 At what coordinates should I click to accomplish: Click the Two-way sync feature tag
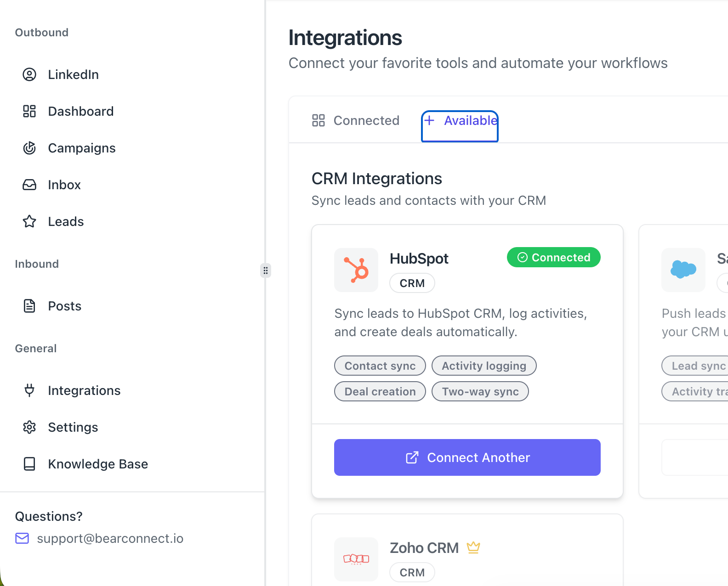pos(480,392)
